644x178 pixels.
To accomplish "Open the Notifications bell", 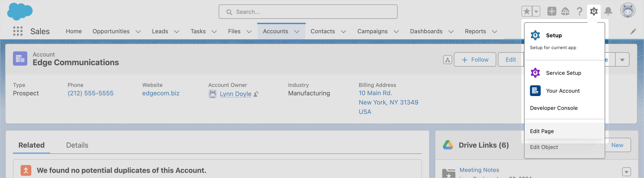I will [x=608, y=11].
